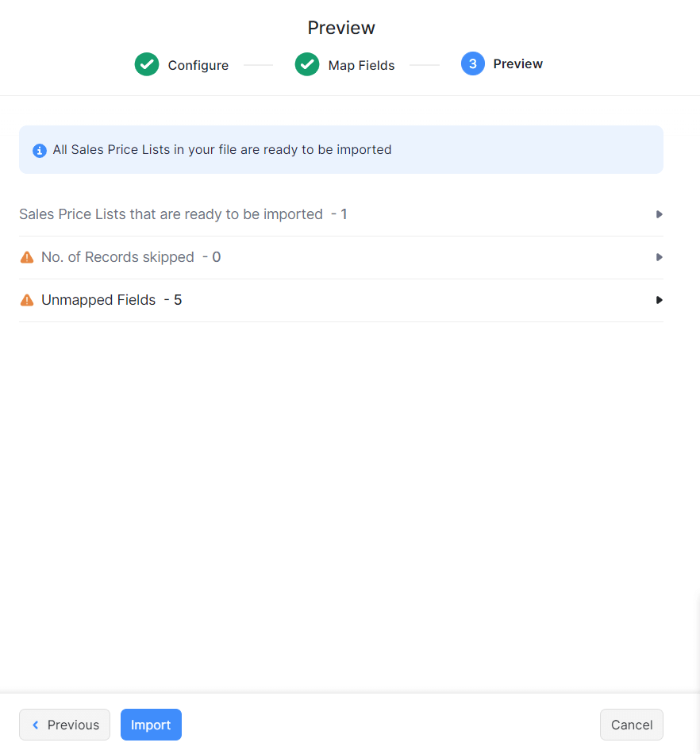This screenshot has height=754, width=700.
Task: Click the green checkmark beside Map Fields
Action: [306, 64]
